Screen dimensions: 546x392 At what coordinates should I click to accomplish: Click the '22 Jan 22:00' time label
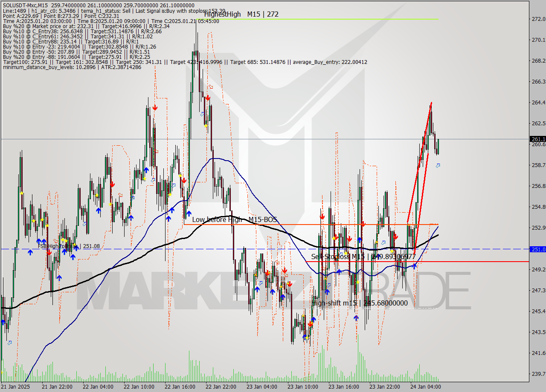(x=221, y=387)
